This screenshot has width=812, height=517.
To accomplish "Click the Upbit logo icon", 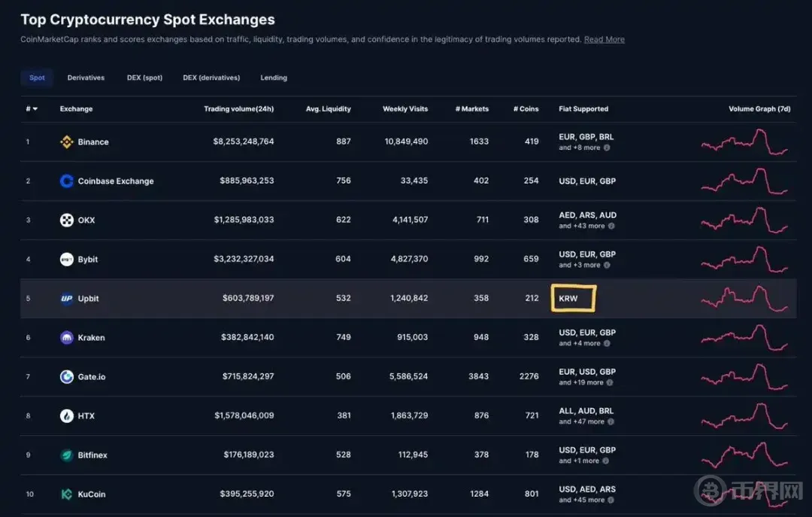I will click(66, 298).
